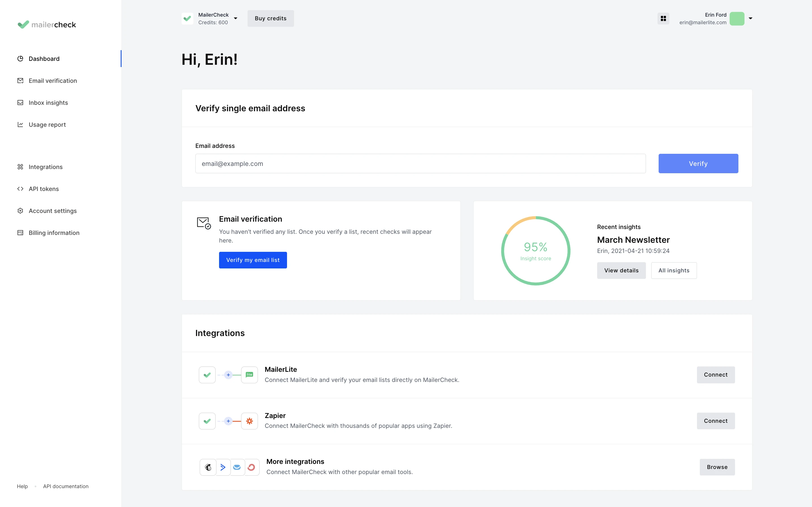This screenshot has width=812, height=507.
Task: Click the Billing information card icon
Action: pyautogui.click(x=20, y=233)
